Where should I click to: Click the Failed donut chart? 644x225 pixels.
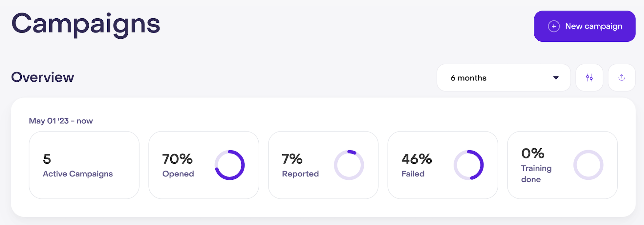pyautogui.click(x=468, y=165)
